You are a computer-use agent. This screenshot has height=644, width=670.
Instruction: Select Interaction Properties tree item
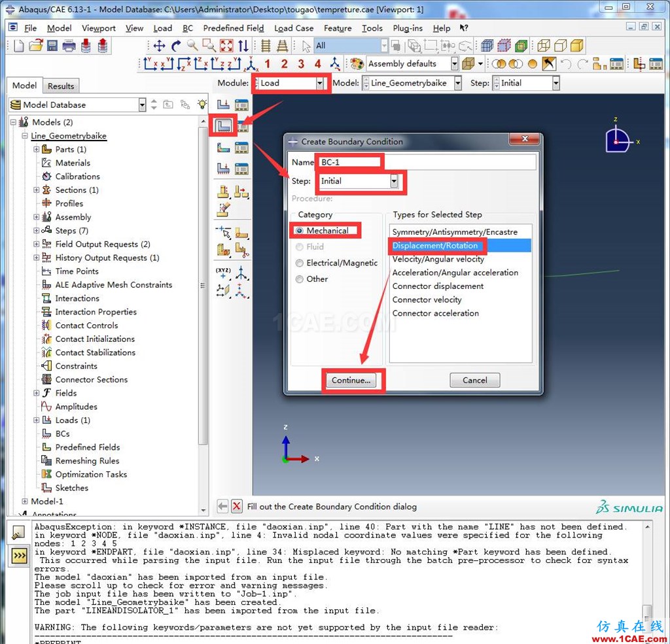click(96, 312)
